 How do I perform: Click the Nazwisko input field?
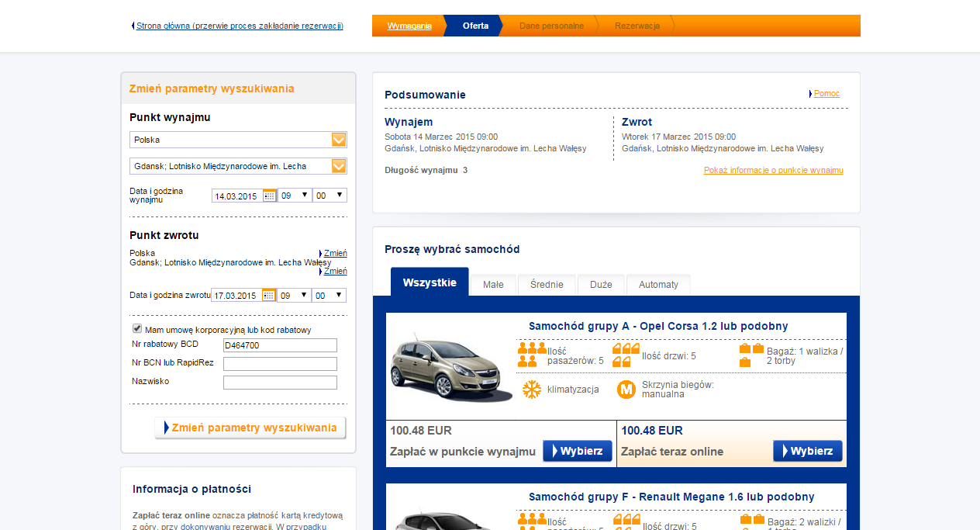280,383
